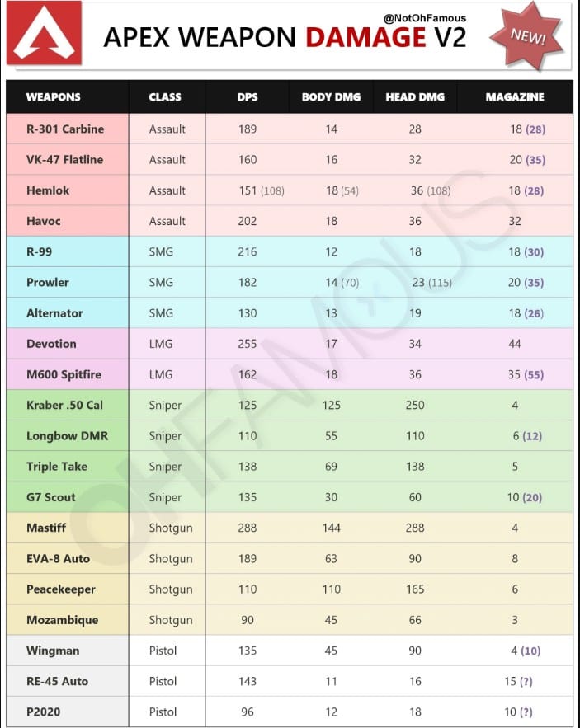Select the Devotion weapon cell
This screenshot has height=728, width=580.
tap(51, 344)
